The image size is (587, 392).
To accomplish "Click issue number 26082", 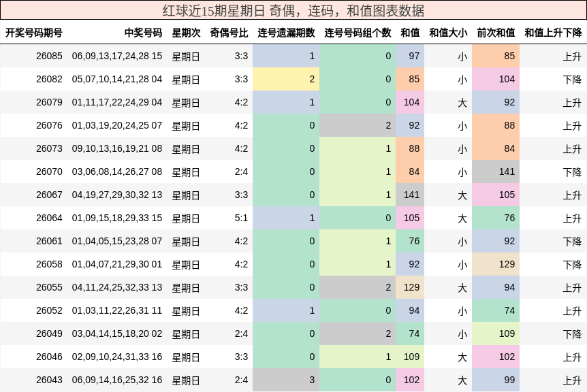I will (49, 80).
